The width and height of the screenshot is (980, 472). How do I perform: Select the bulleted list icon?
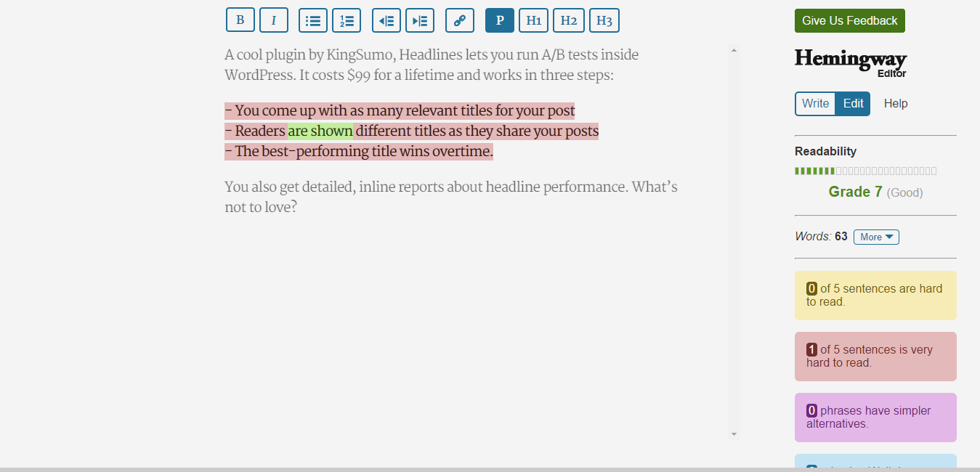tap(312, 20)
